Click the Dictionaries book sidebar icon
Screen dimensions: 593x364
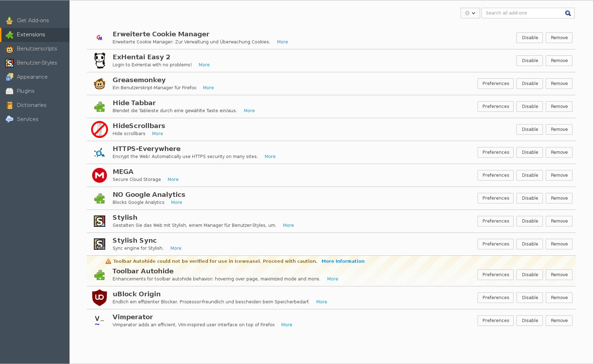pos(10,105)
